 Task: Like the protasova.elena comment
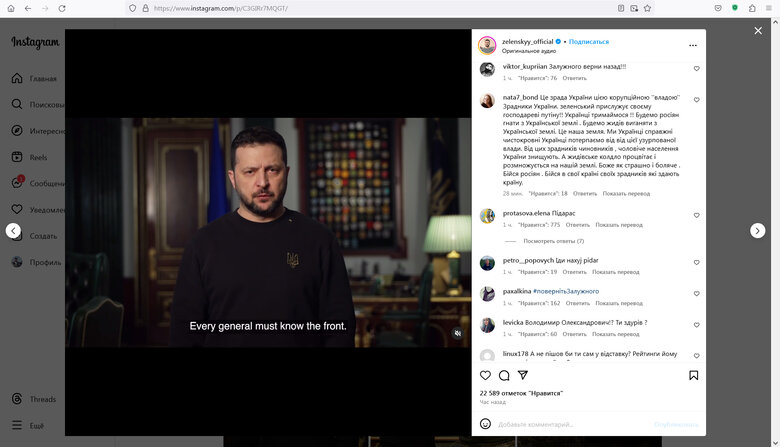pyautogui.click(x=696, y=215)
